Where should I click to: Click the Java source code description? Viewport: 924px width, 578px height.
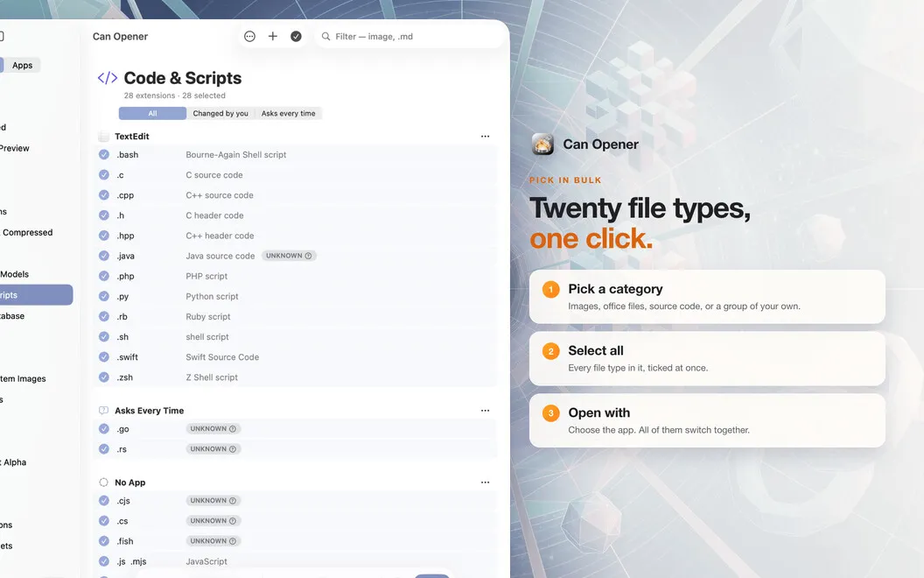(220, 256)
